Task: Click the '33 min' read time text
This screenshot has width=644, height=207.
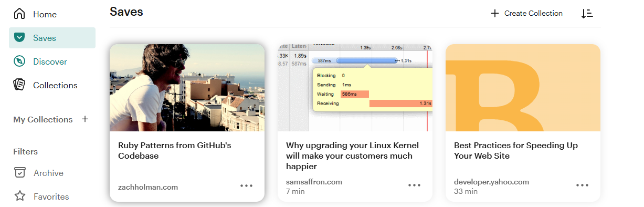Action: [466, 191]
